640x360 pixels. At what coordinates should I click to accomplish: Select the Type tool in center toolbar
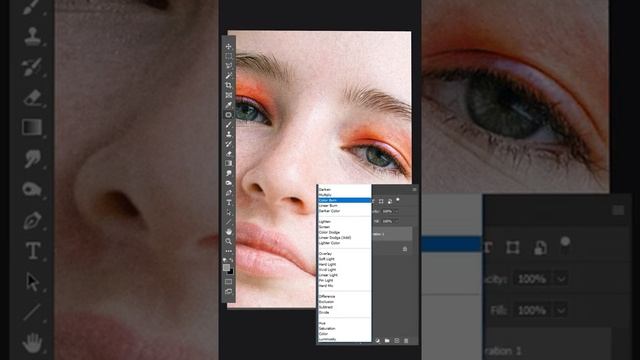click(229, 202)
